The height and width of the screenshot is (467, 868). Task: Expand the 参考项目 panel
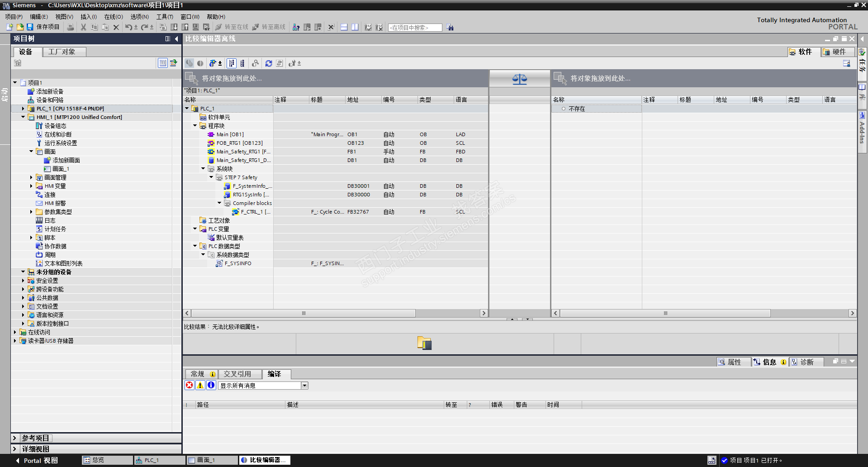14,438
